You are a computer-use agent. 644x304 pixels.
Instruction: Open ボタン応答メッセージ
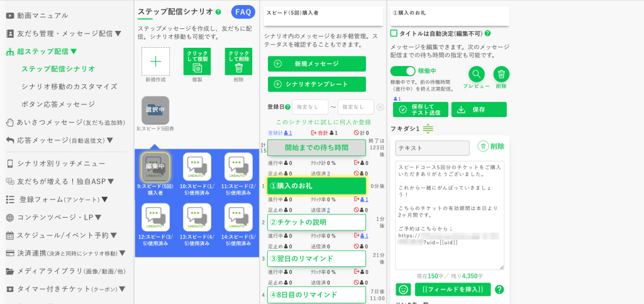(58, 104)
